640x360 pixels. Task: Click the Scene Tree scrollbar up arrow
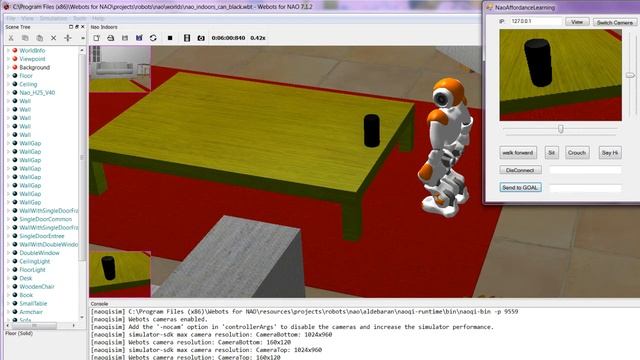click(x=82, y=50)
